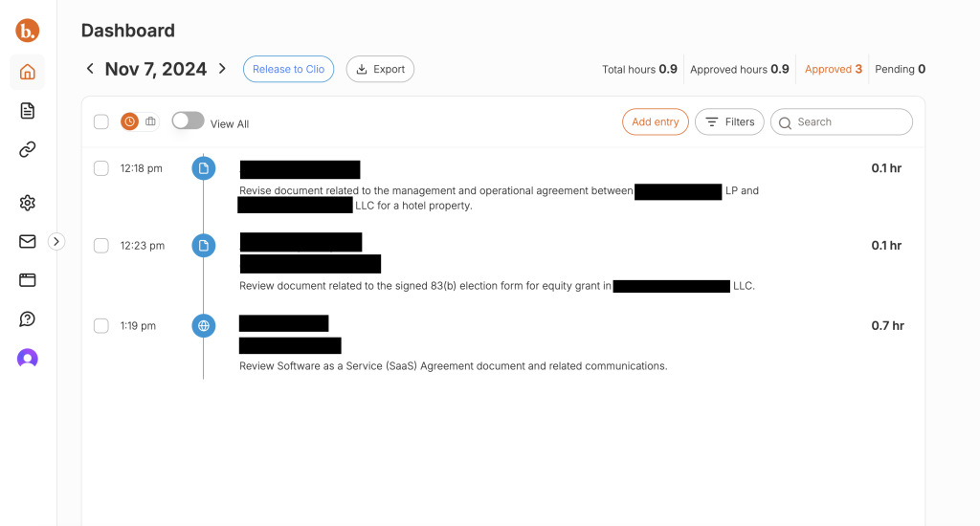
Task: Open the Filters options
Action: [729, 121]
